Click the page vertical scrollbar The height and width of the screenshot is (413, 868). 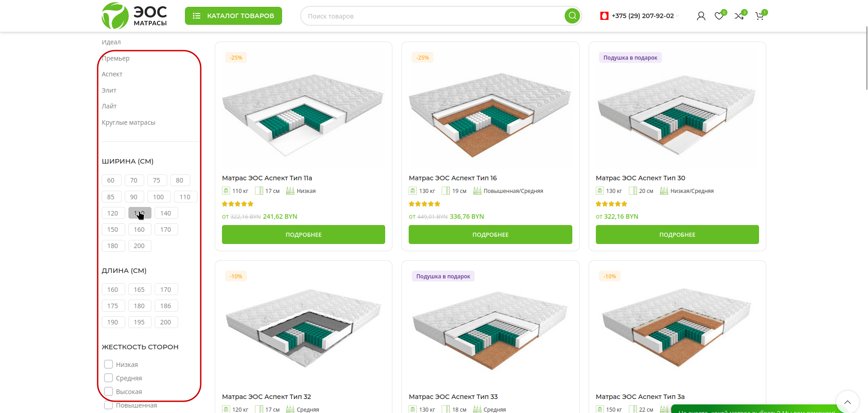click(x=866, y=59)
